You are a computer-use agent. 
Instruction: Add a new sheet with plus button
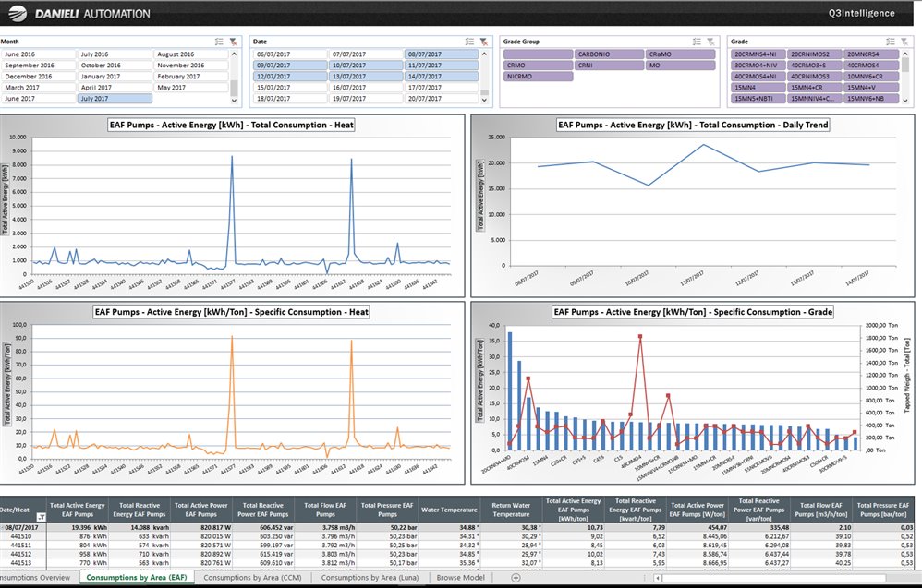pyautogui.click(x=516, y=578)
